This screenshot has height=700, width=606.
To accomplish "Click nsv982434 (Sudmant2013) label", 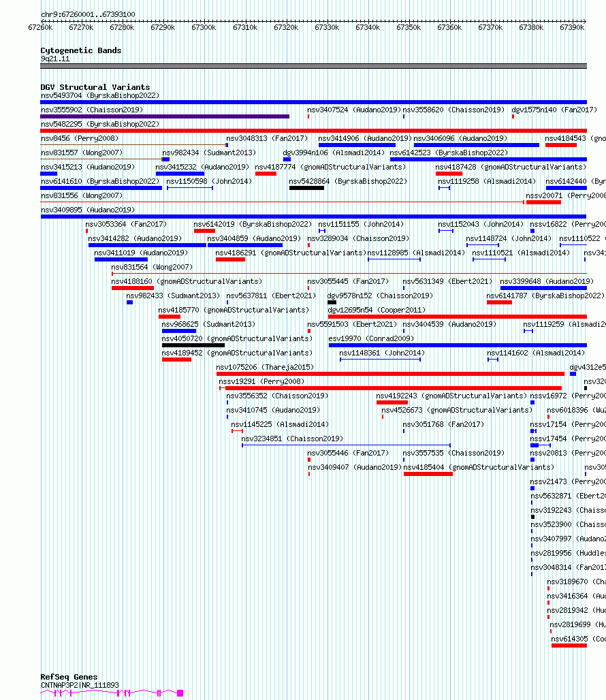I will click(209, 153).
